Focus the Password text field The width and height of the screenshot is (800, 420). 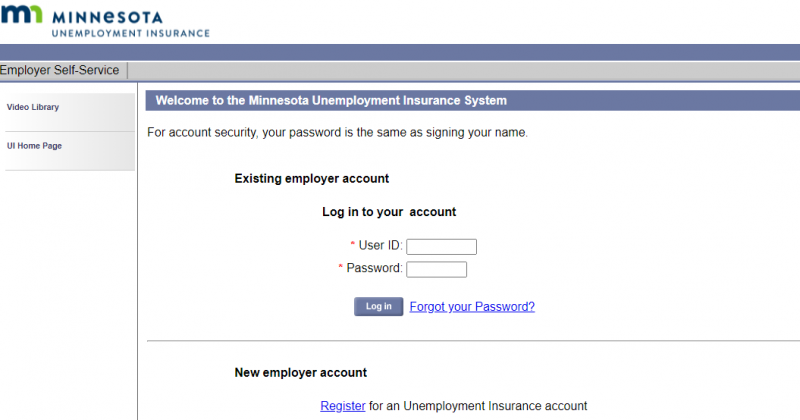tap(436, 269)
